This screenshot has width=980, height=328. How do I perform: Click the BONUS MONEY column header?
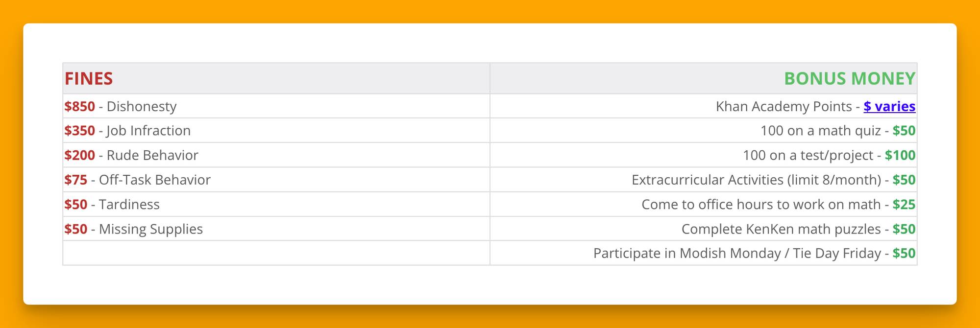[850, 78]
